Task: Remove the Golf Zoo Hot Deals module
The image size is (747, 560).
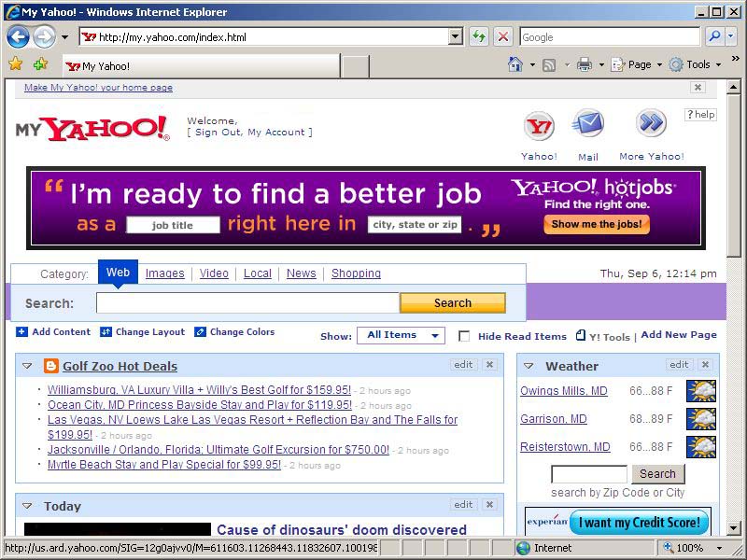Action: [489, 365]
